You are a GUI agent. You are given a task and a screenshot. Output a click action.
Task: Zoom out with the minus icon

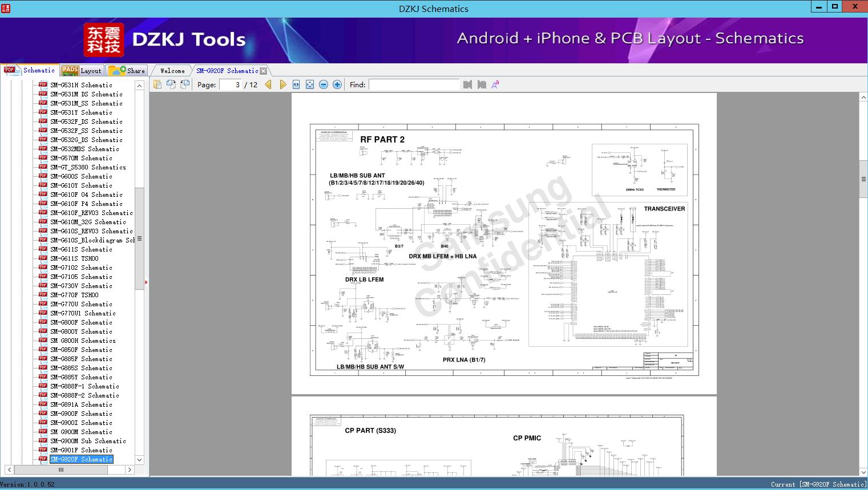click(324, 84)
